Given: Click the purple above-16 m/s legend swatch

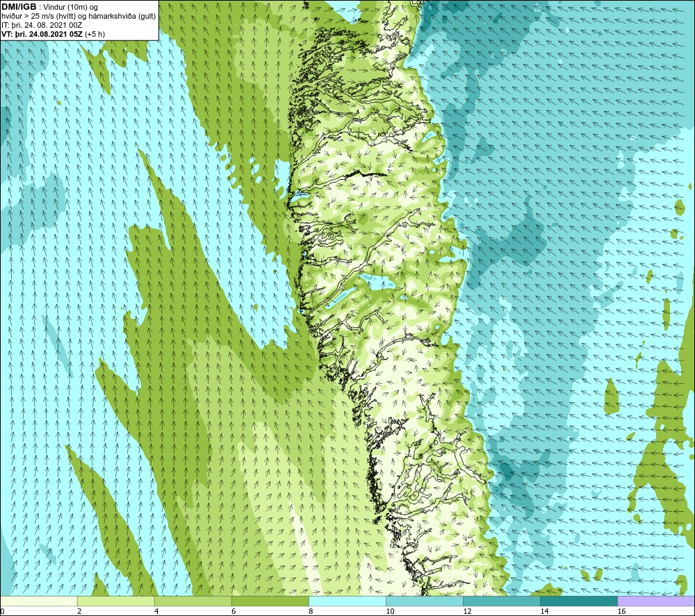Looking at the screenshot, I should coord(656,601).
